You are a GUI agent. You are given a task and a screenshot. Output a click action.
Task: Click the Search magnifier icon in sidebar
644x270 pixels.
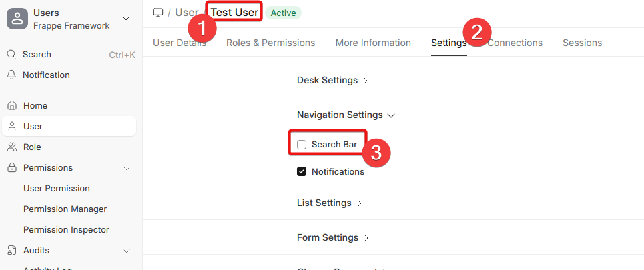click(11, 55)
